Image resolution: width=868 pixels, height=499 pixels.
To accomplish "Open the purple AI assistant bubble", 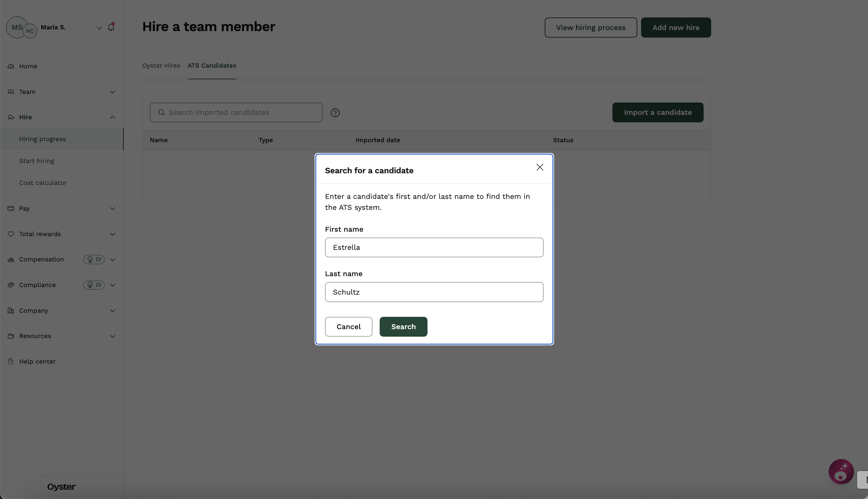I will pyautogui.click(x=841, y=472).
